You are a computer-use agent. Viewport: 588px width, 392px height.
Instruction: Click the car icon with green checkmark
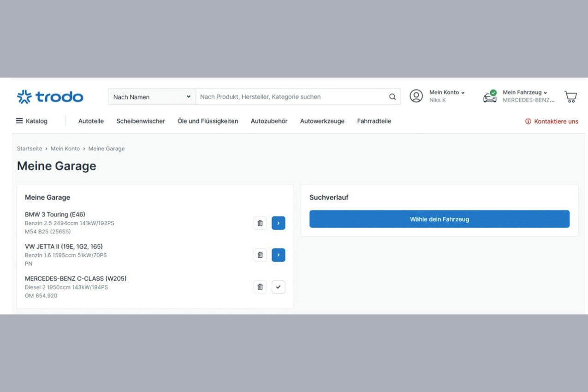(x=490, y=96)
